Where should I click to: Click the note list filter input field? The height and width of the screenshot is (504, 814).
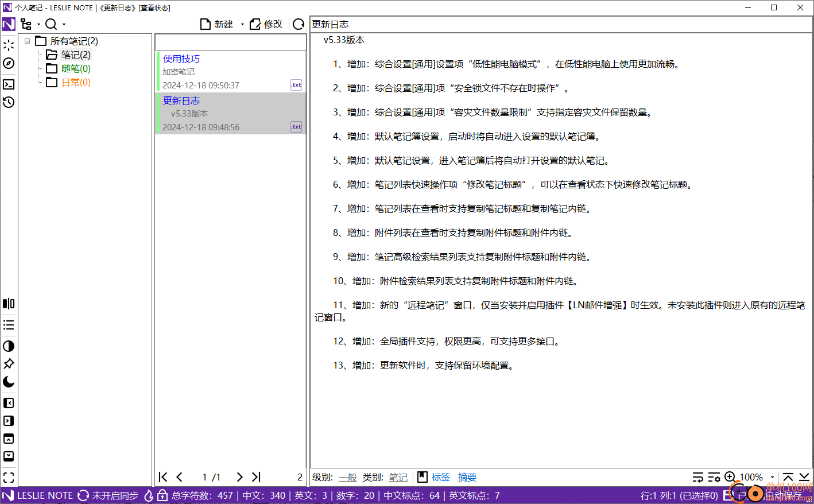(x=231, y=42)
